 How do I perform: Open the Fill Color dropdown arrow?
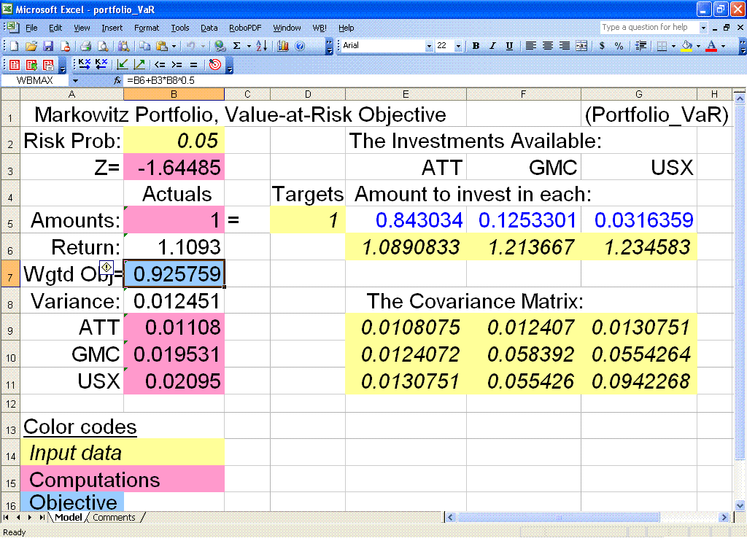698,46
